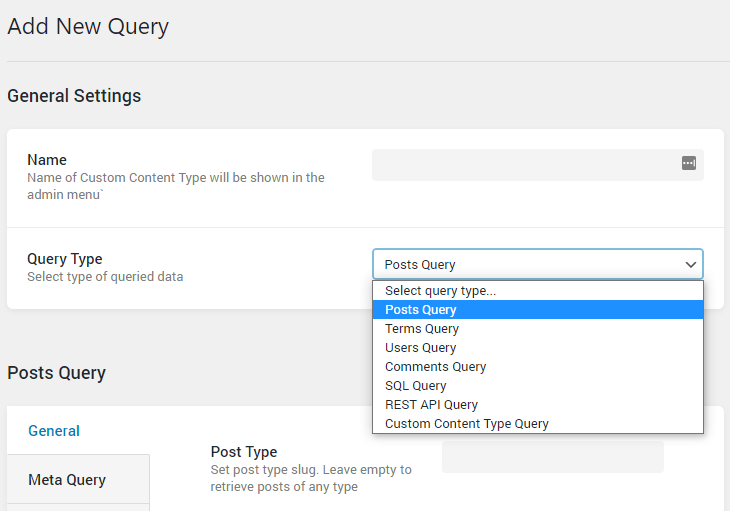Click the General Settings section heading

74,96
